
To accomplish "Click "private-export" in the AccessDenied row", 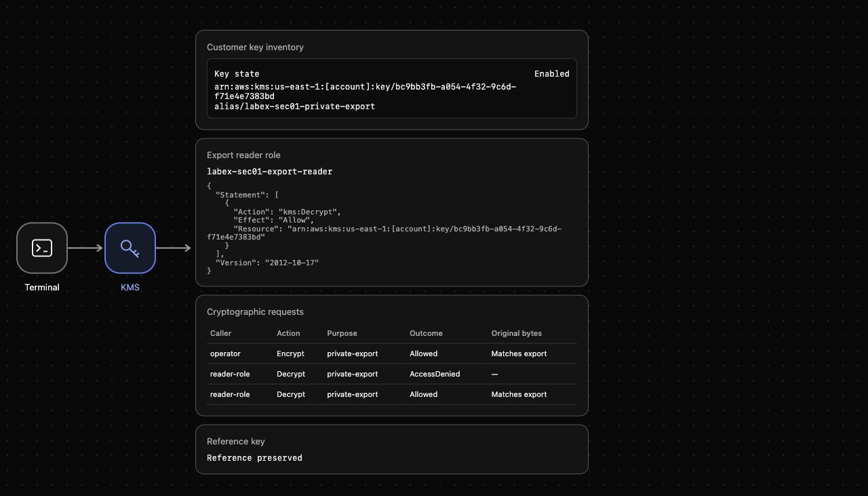I will pyautogui.click(x=353, y=375).
